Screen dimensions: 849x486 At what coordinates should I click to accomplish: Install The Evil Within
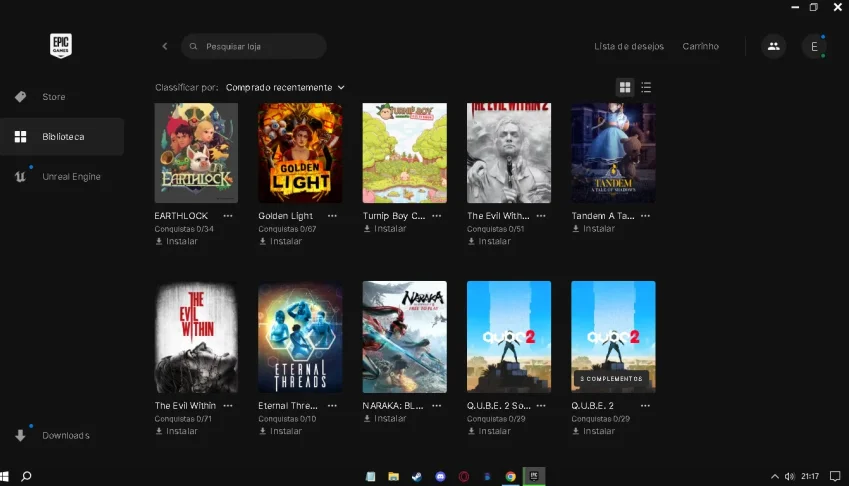177,431
